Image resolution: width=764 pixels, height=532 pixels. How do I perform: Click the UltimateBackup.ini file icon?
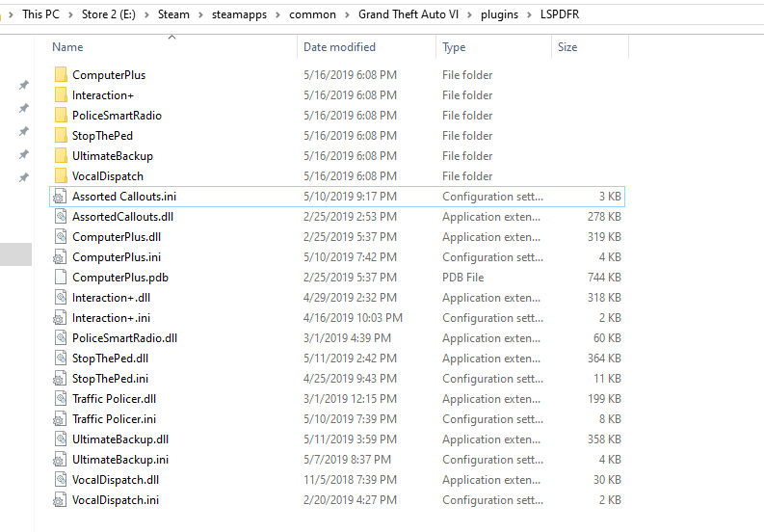coord(60,460)
